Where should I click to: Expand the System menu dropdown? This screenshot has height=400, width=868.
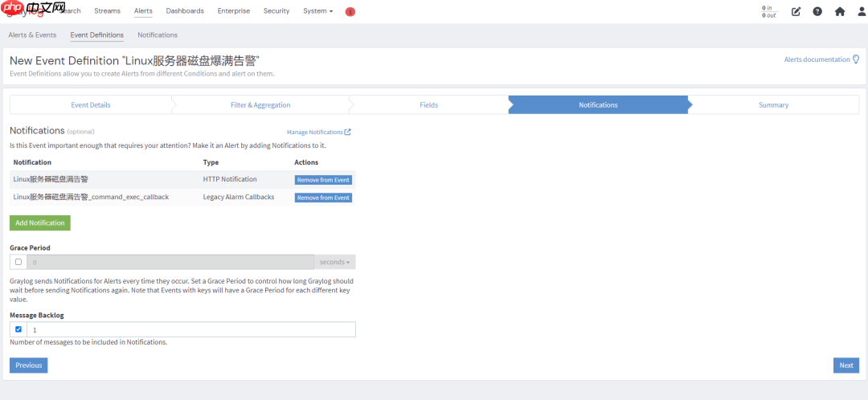pyautogui.click(x=317, y=11)
